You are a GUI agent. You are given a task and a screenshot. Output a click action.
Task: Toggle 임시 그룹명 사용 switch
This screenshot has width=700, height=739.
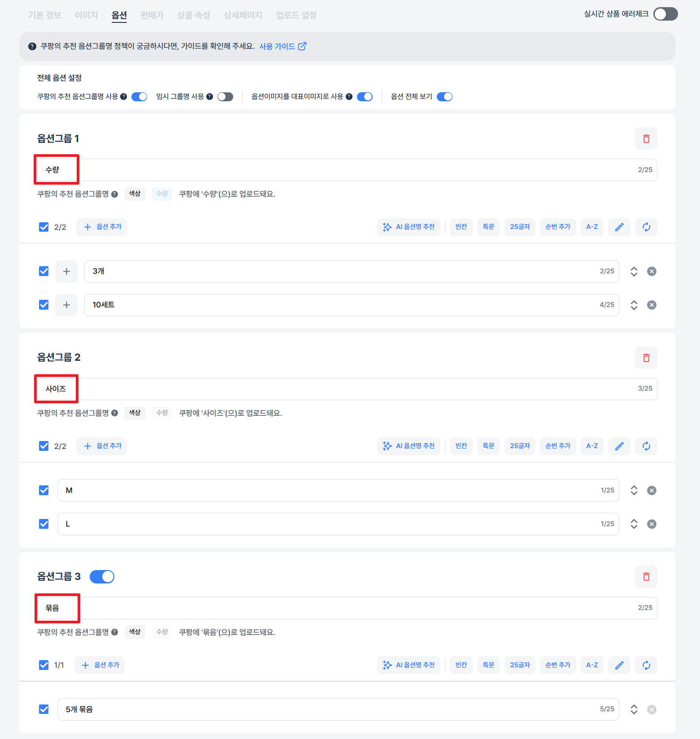pos(225,97)
